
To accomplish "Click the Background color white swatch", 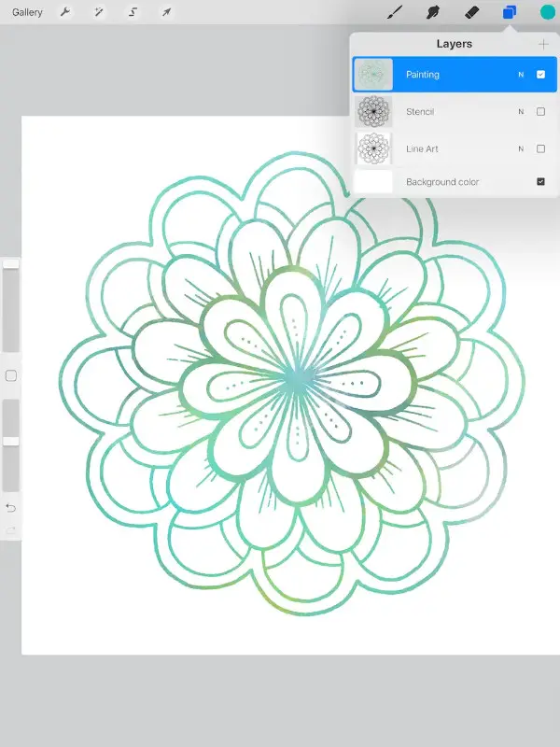I will tap(373, 181).
